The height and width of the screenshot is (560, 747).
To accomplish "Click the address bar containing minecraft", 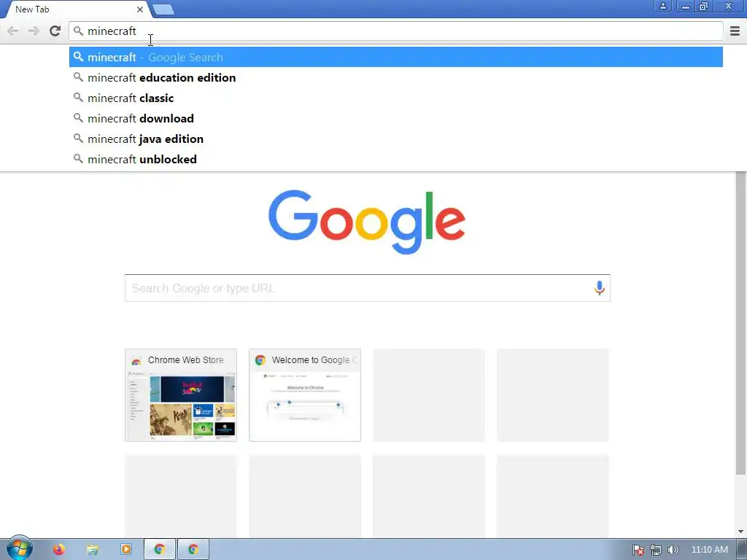I will pos(396,31).
